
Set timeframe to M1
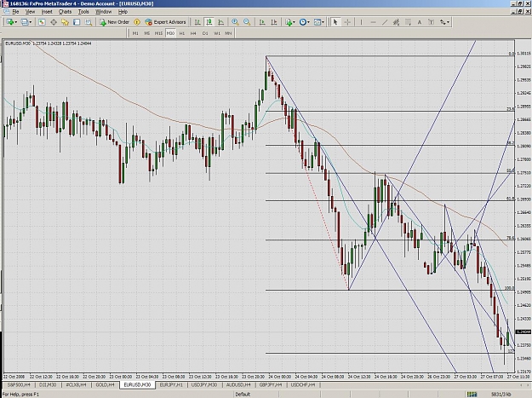click(135, 33)
